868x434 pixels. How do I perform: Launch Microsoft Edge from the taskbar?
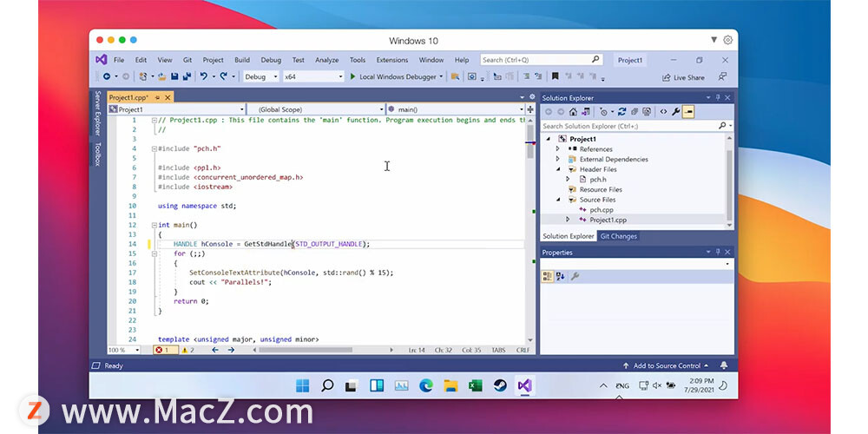425,386
